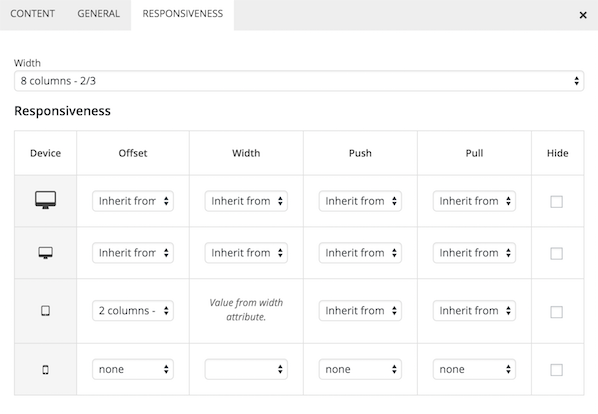The image size is (598, 414).
Task: Click the small desktop monitor device icon
Action: click(x=45, y=253)
